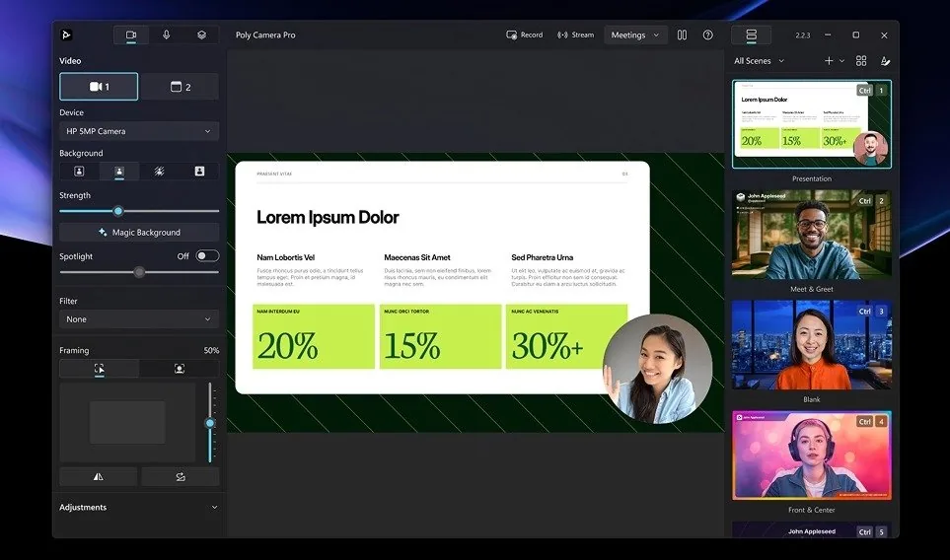Switch to the microphone audio tab
The width and height of the screenshot is (950, 560).
click(166, 35)
